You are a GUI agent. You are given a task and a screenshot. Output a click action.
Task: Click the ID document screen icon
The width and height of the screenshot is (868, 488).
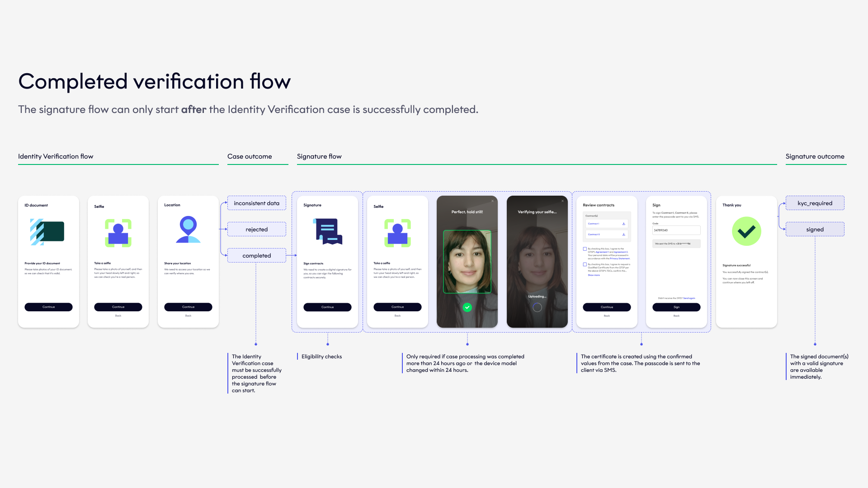(48, 233)
